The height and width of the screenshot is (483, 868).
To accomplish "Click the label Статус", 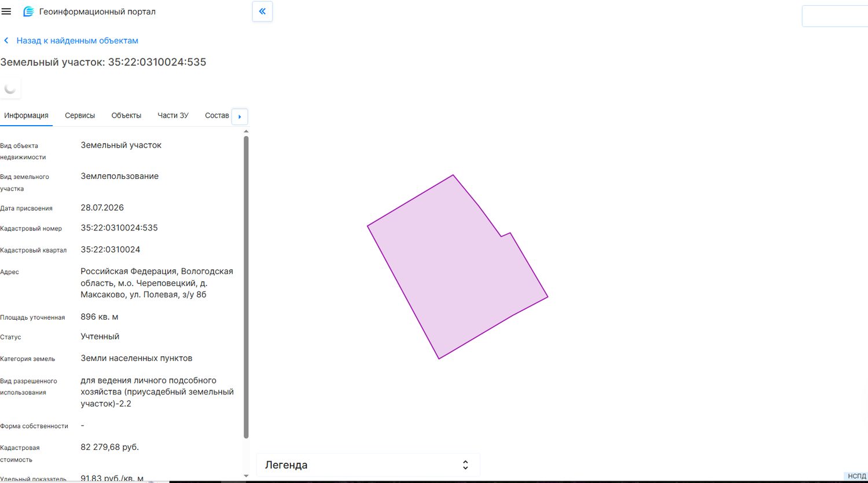I will pyautogui.click(x=11, y=337).
